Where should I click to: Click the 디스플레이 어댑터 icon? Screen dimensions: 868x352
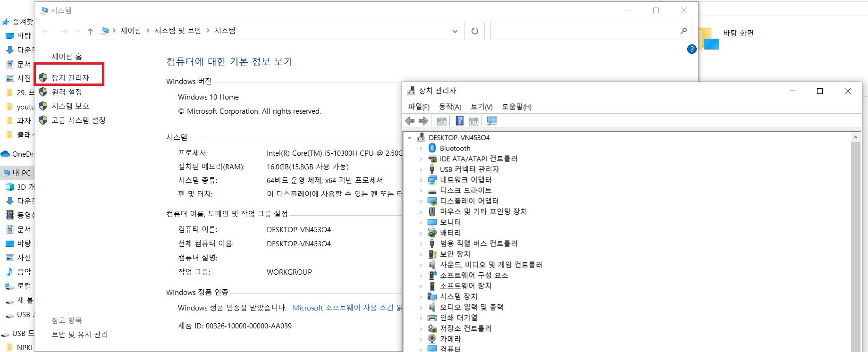click(432, 201)
